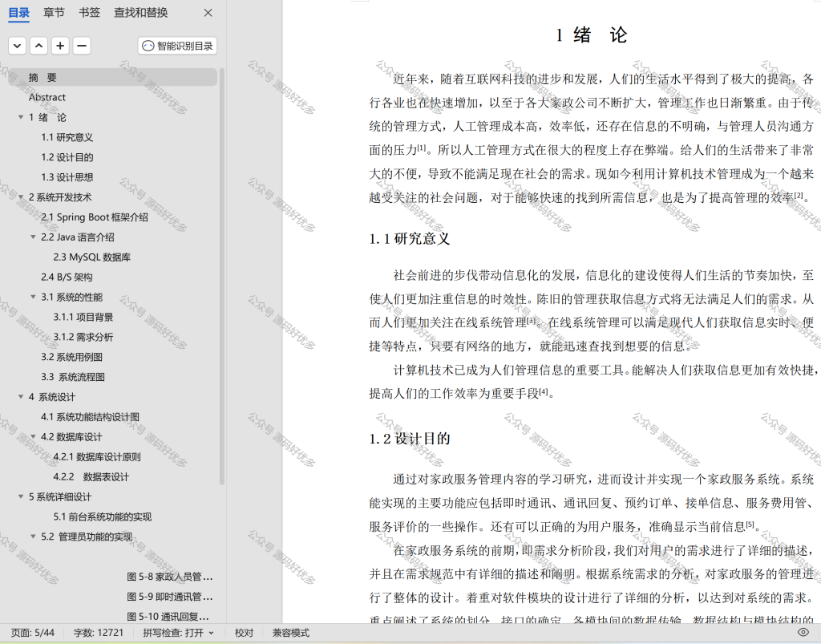Click the minus button in outline toolbar

(82, 46)
